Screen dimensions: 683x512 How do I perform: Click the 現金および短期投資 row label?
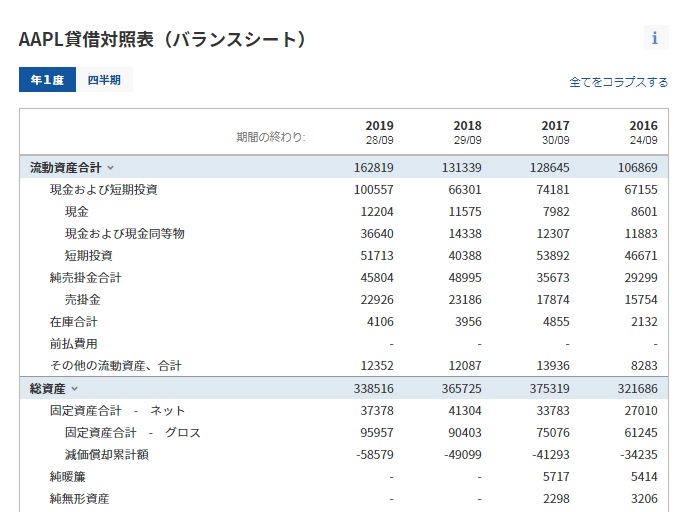coord(104,190)
